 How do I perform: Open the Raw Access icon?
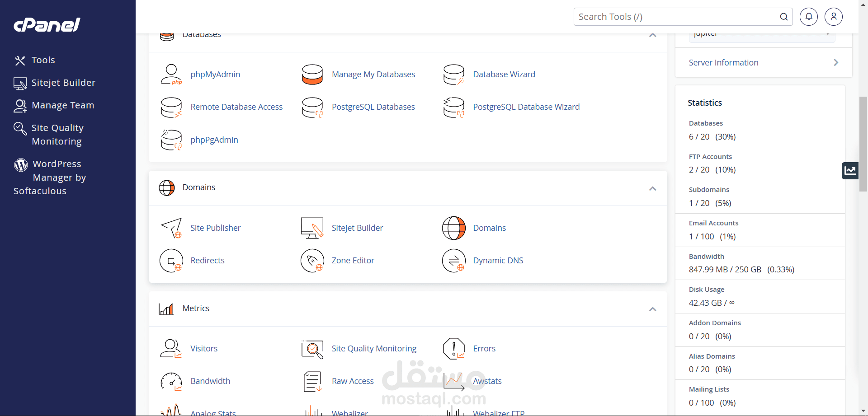[x=312, y=381]
